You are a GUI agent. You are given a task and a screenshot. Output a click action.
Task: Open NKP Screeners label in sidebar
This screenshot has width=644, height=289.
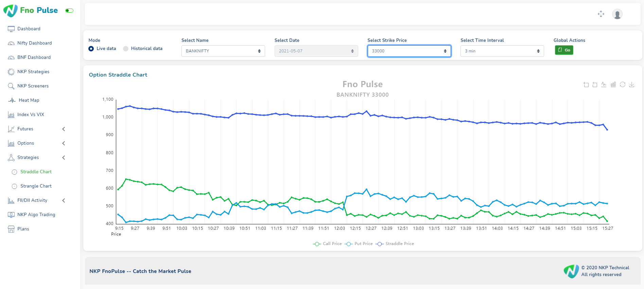pyautogui.click(x=33, y=86)
